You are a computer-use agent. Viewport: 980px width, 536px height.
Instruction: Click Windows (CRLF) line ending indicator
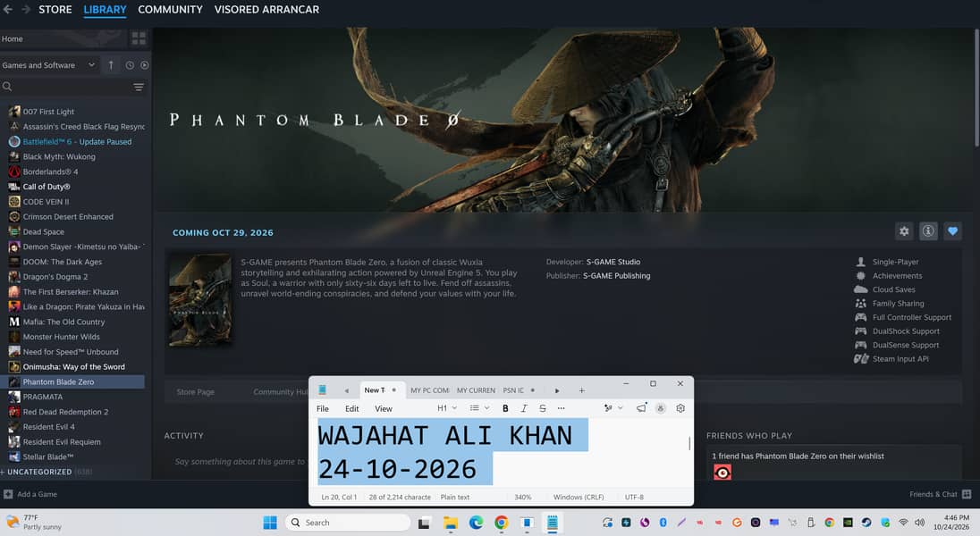coord(579,498)
